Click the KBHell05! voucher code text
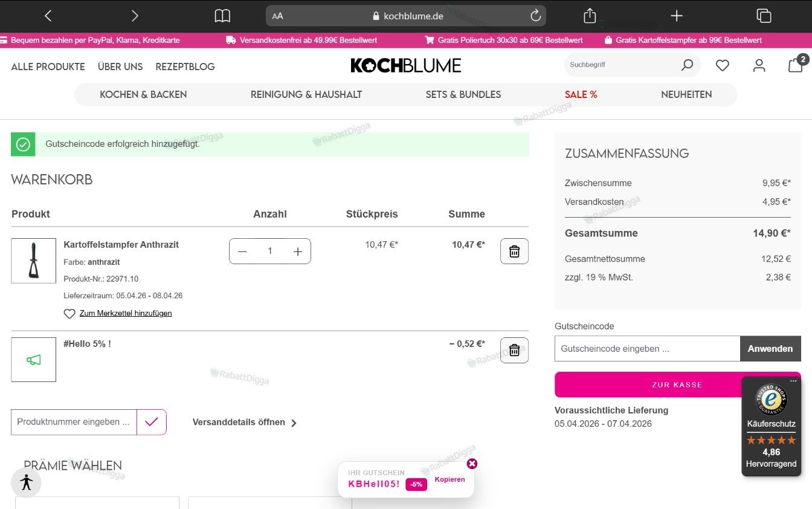The image size is (812, 509). point(374,484)
